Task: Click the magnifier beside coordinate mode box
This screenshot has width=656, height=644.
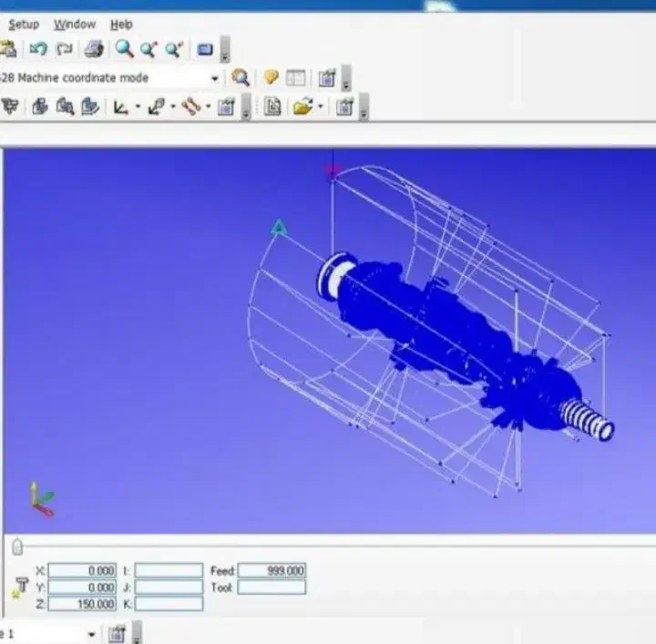Action: pyautogui.click(x=241, y=78)
